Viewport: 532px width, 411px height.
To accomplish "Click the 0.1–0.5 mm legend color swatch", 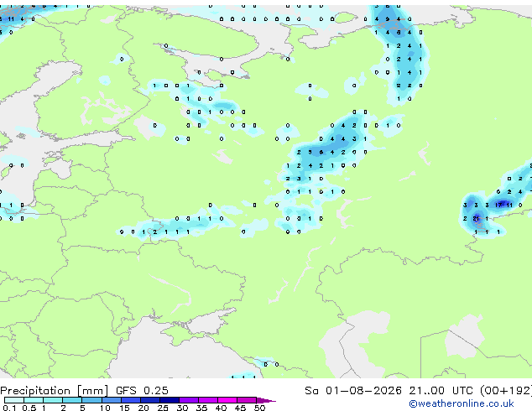I will pyautogui.click(x=14, y=400).
